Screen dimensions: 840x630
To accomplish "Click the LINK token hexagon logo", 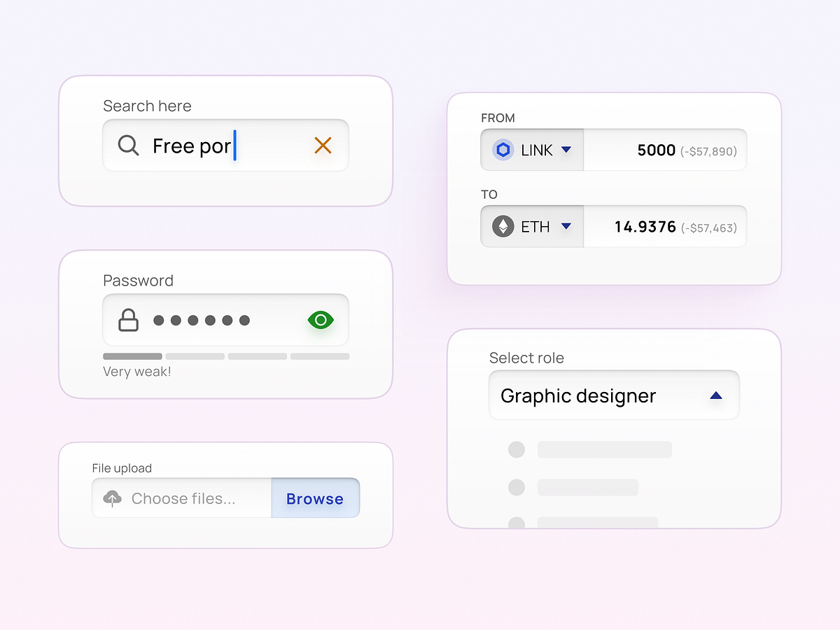I will [x=503, y=149].
